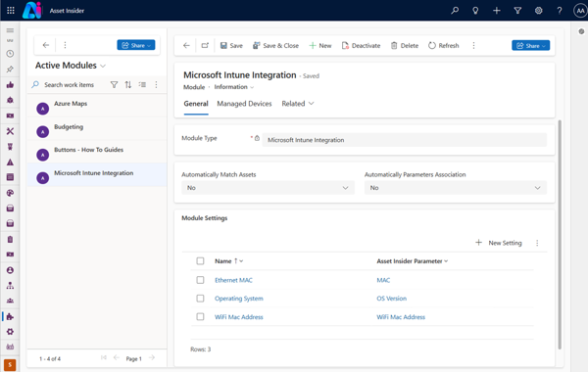This screenshot has height=372, width=588.
Task: Open the app launcher waffle icon
Action: pyautogui.click(x=11, y=11)
